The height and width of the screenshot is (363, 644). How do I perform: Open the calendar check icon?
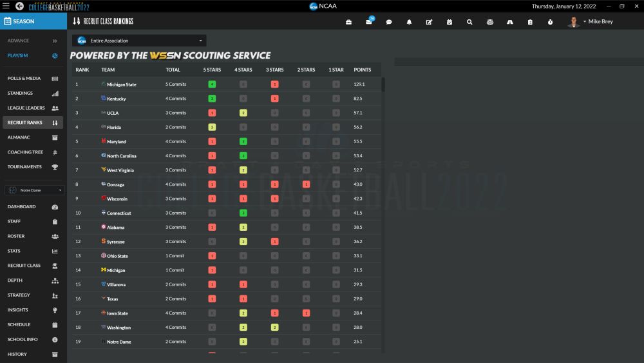point(450,22)
